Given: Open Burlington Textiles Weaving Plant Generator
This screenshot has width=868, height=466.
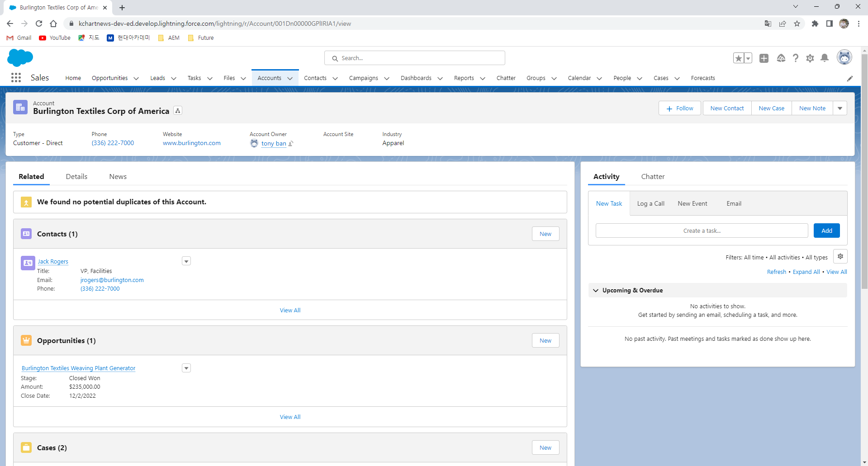Looking at the screenshot, I should (x=79, y=368).
